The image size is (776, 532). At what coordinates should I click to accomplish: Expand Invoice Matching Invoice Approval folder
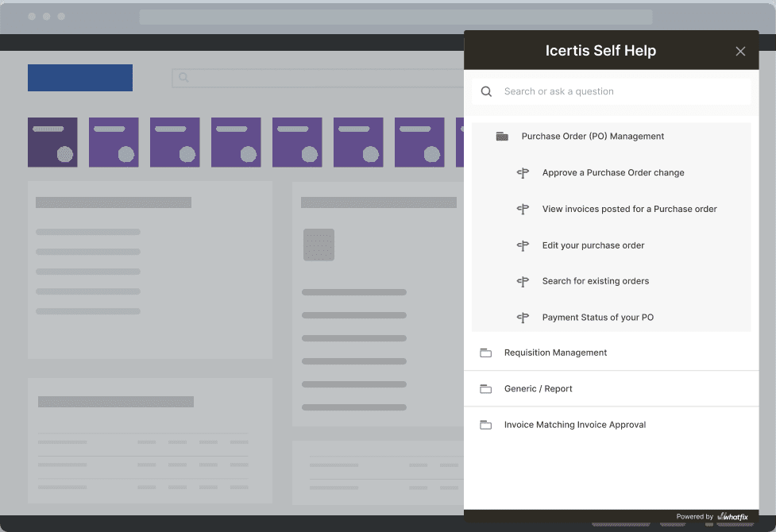574,425
